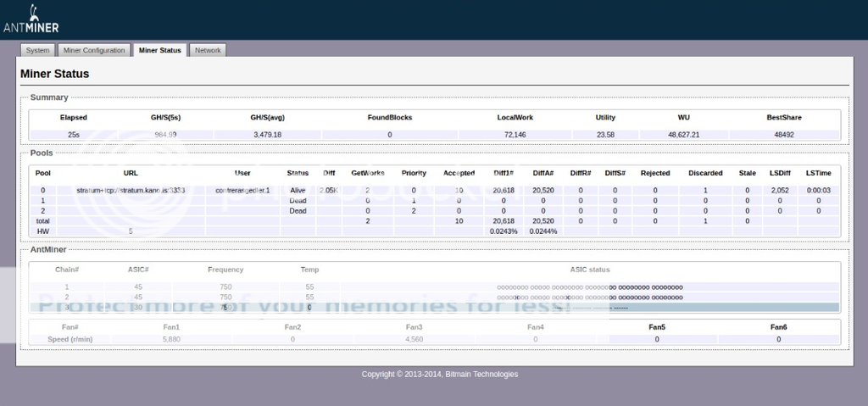Click the BestShare value 48492
Screen dimensions: 868x406
click(784, 135)
